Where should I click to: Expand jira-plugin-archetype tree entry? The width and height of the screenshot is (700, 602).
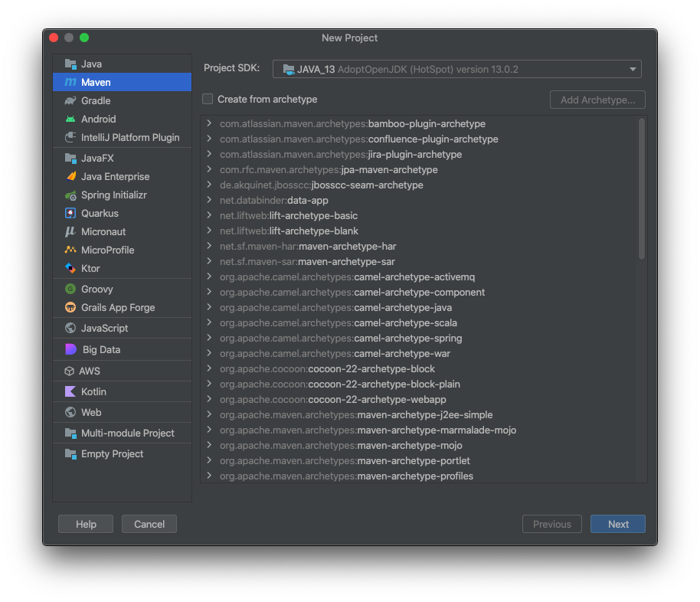(x=209, y=154)
